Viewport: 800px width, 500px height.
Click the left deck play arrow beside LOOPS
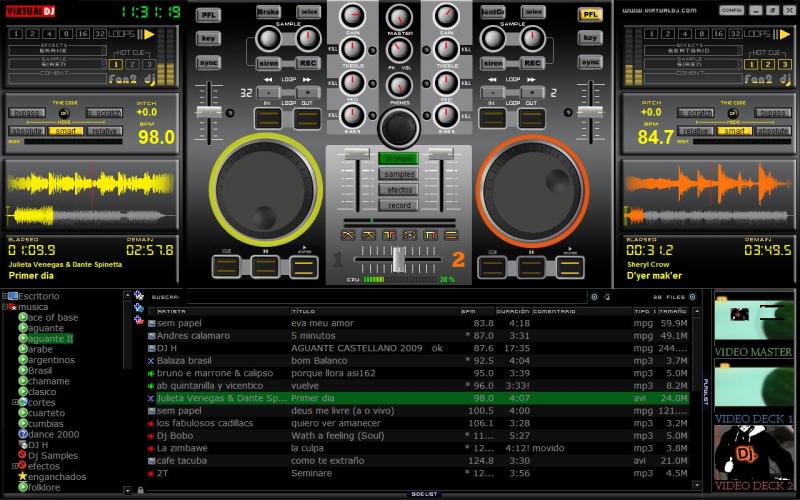pos(149,34)
